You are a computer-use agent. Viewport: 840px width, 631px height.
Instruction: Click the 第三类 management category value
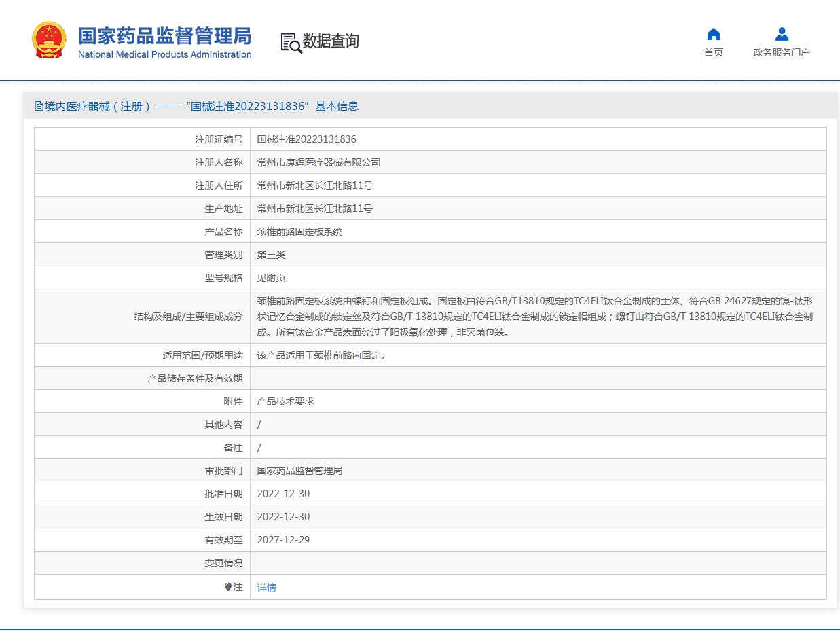coord(272,255)
